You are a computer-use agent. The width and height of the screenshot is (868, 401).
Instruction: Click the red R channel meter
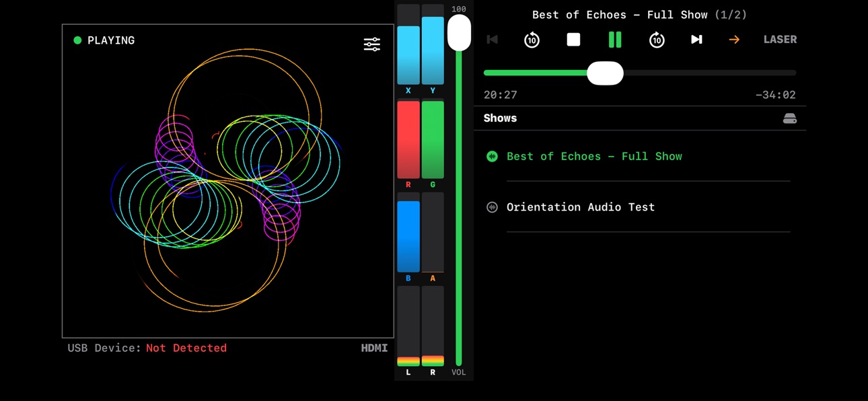tap(408, 139)
